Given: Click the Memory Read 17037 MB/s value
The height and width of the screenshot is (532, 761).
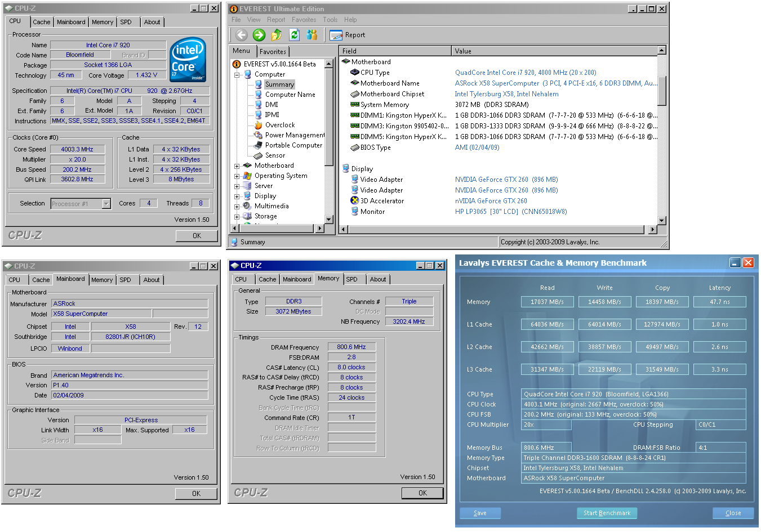Looking at the screenshot, I should click(x=547, y=302).
